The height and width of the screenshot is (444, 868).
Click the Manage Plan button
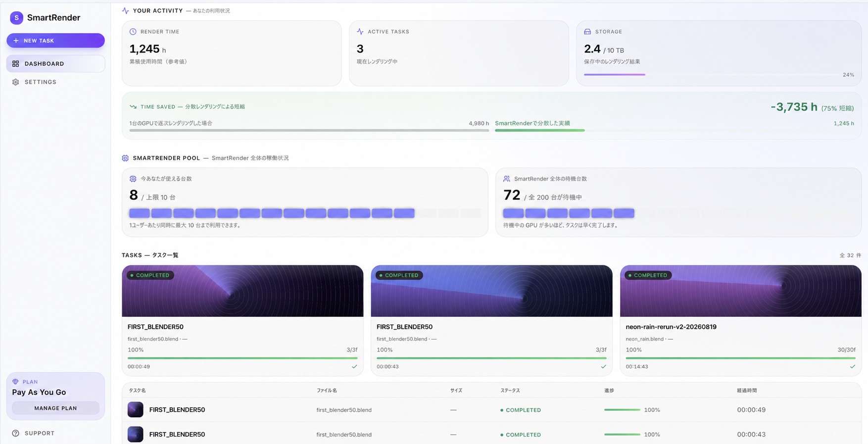click(x=55, y=408)
